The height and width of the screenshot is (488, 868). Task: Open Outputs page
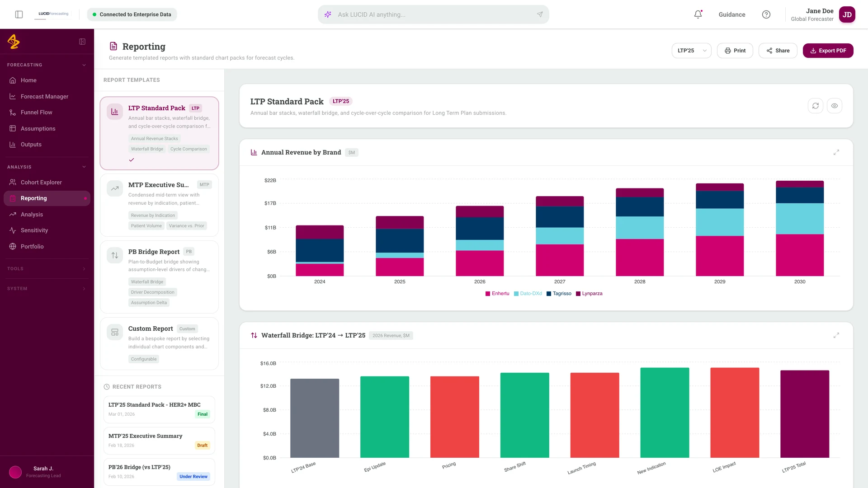click(47, 145)
